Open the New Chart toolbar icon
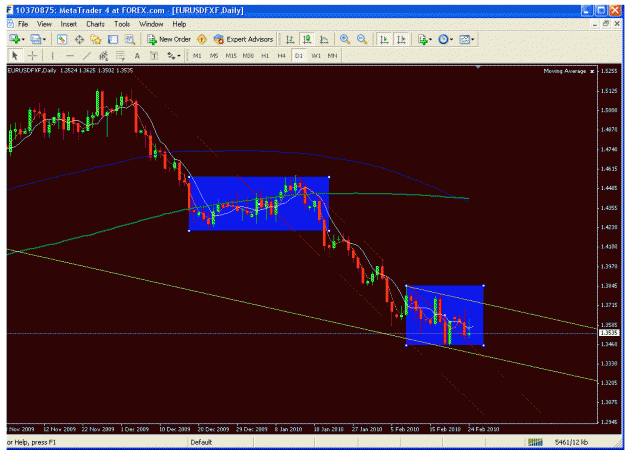The image size is (625, 450). (x=15, y=39)
